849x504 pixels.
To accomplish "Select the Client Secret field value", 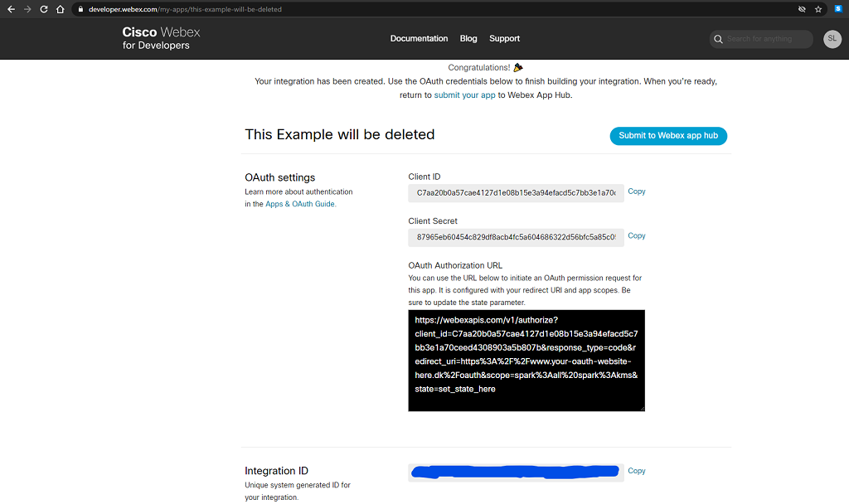I will point(516,237).
